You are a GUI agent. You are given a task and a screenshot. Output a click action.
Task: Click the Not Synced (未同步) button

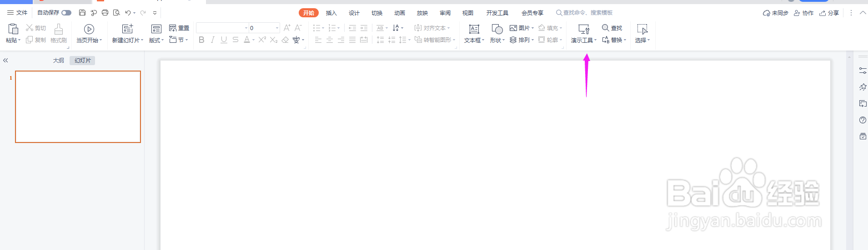coord(776,13)
